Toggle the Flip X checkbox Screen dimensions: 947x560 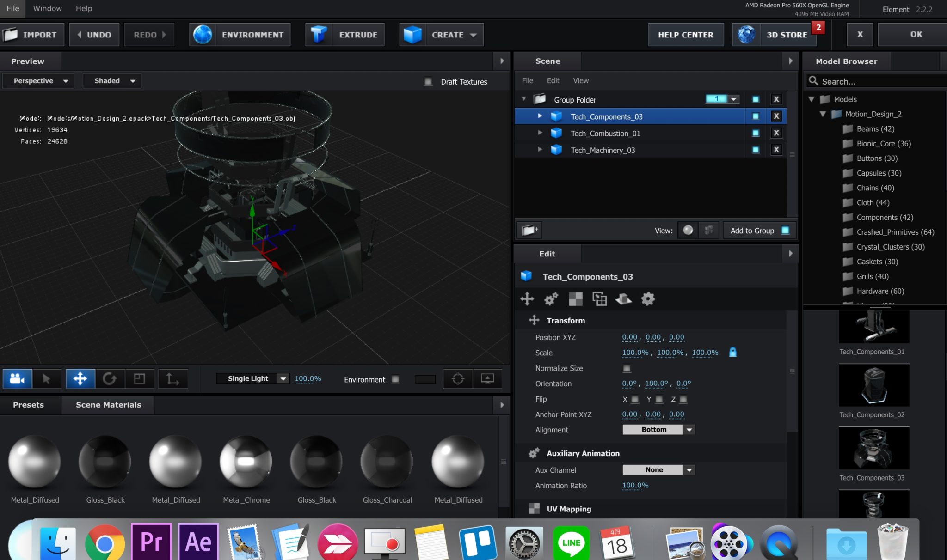click(635, 399)
